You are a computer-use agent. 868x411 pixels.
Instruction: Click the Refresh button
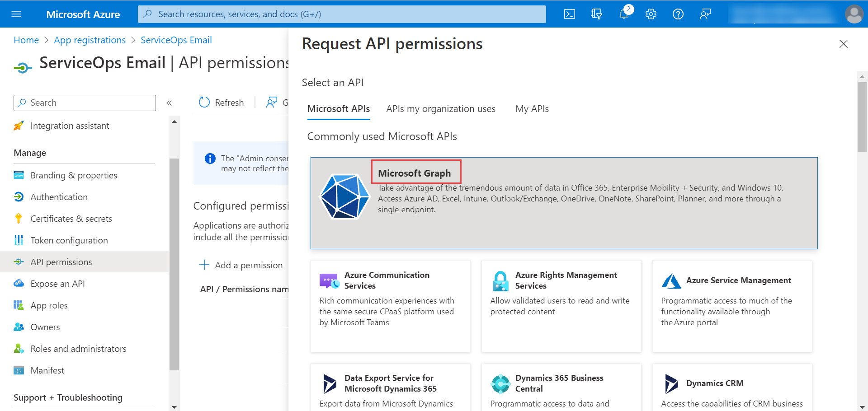click(222, 103)
